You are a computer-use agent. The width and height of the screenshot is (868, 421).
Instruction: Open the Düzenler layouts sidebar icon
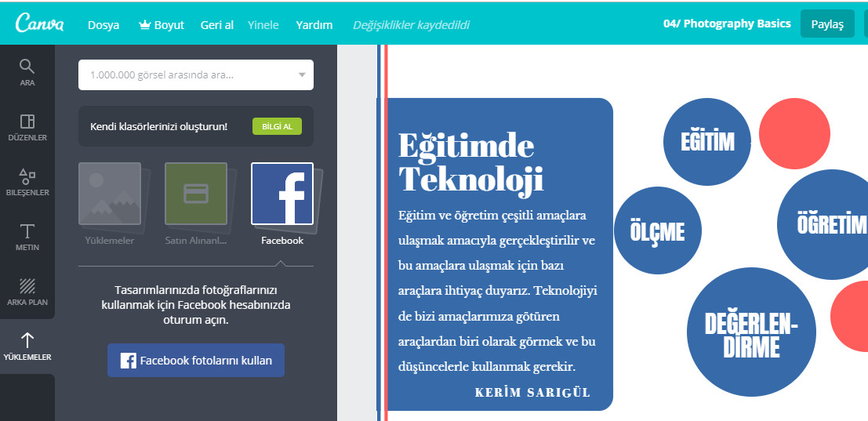point(27,127)
